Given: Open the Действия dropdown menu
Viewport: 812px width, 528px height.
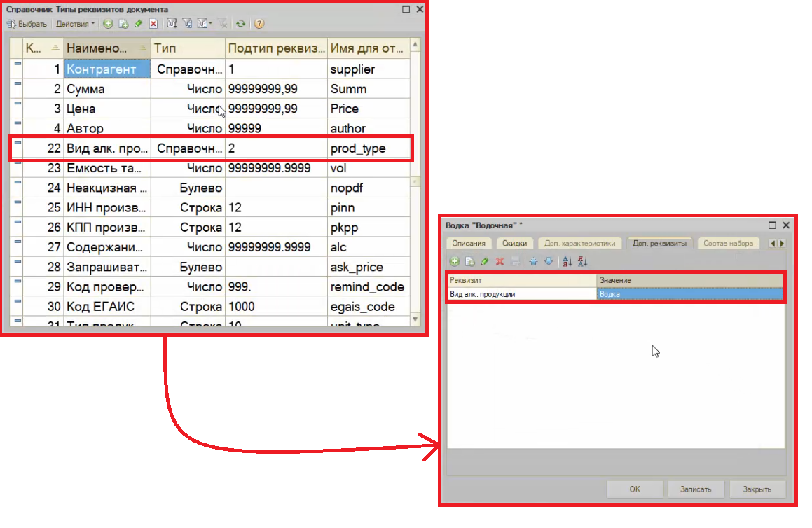Looking at the screenshot, I should tap(76, 24).
